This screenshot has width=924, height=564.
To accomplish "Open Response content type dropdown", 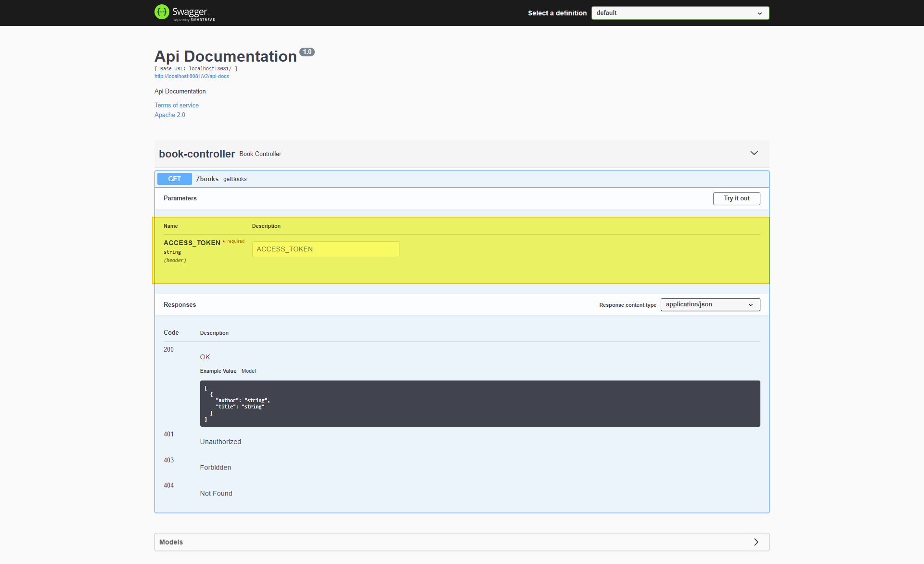I will (710, 304).
